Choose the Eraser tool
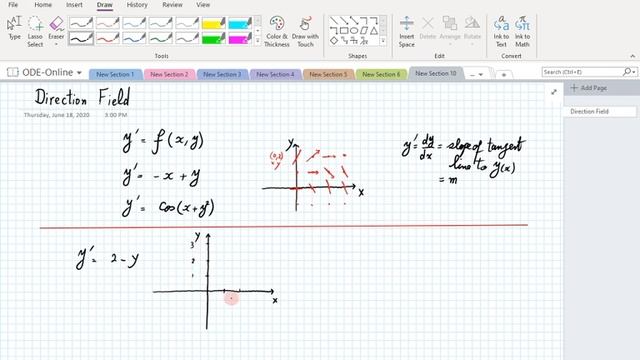Viewport: 640px width, 360px height. coord(56,28)
